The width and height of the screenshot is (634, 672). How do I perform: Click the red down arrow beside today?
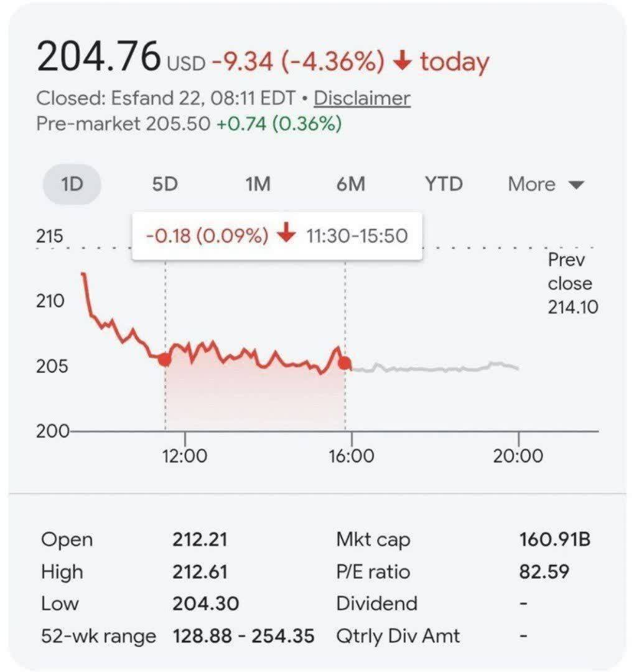click(404, 61)
